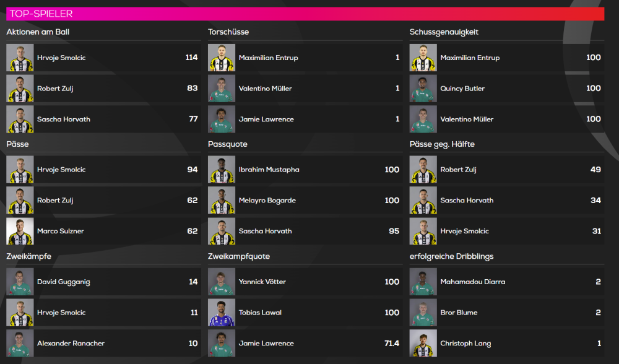Click Jamie Lawrence's name under Torschüsse

tap(266, 119)
